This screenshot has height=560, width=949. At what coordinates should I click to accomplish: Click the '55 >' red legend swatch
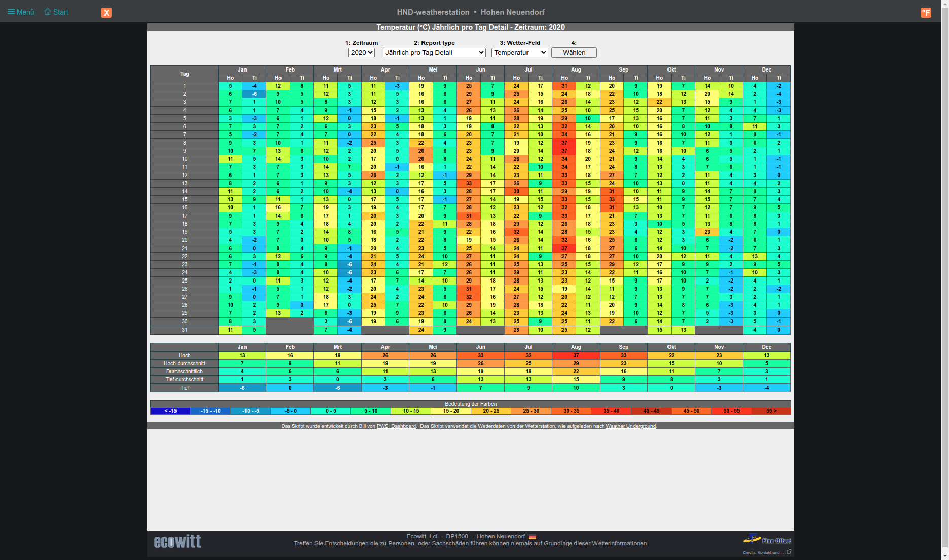[x=771, y=411]
